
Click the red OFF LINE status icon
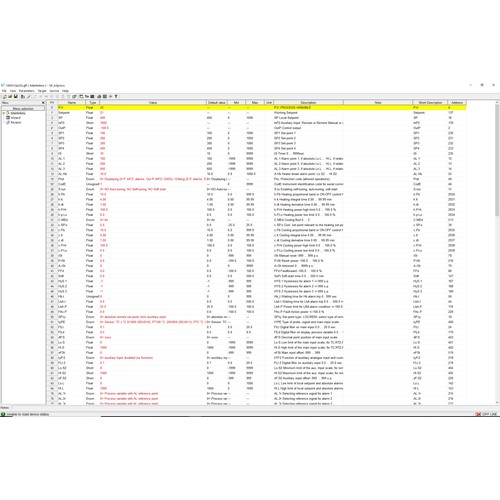point(478,414)
